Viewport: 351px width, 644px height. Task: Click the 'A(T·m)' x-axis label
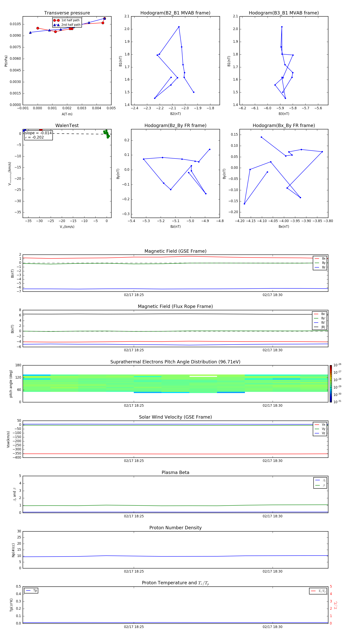67,114
